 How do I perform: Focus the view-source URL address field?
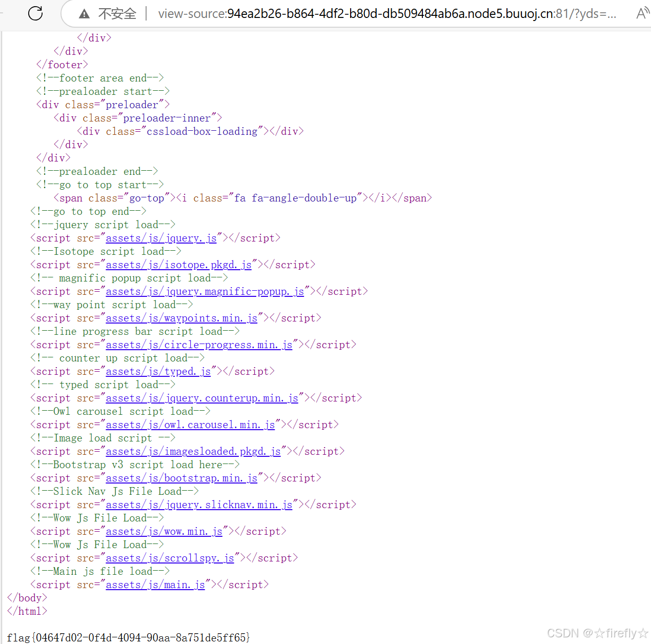point(387,14)
